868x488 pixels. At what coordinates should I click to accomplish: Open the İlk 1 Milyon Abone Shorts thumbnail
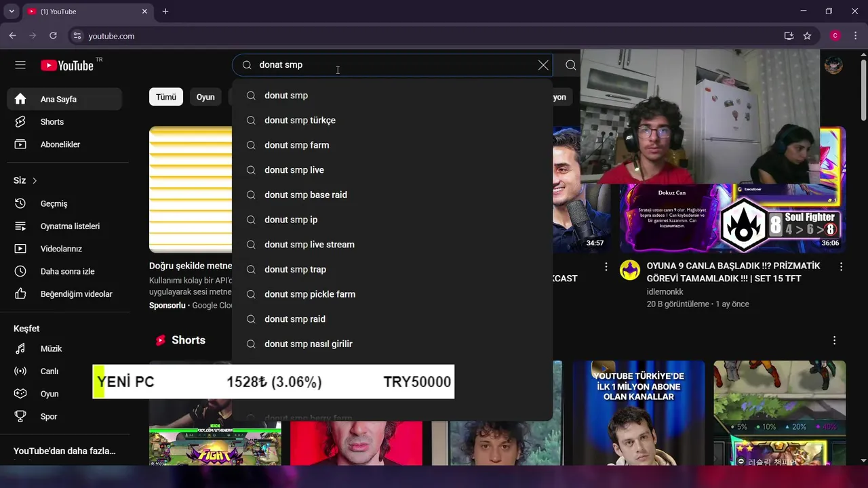tap(638, 413)
